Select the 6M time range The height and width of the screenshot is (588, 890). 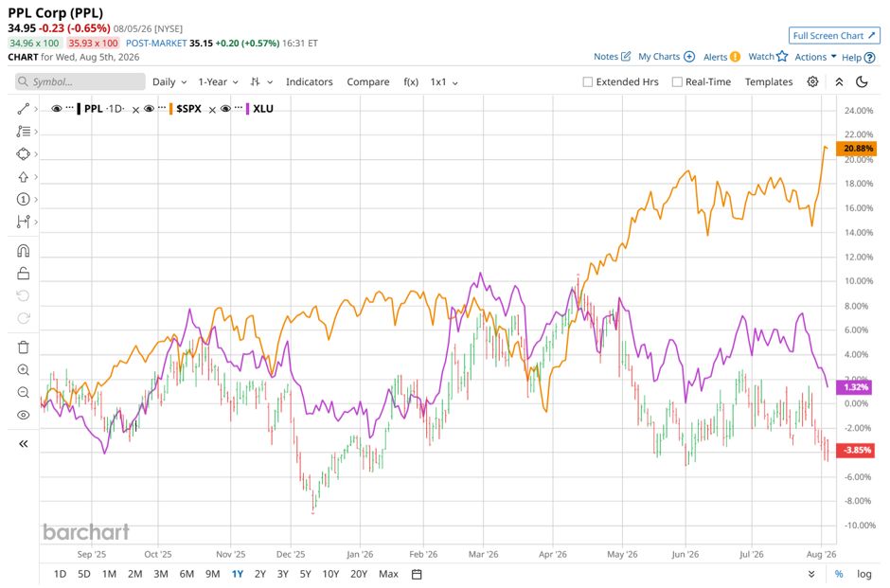point(187,575)
